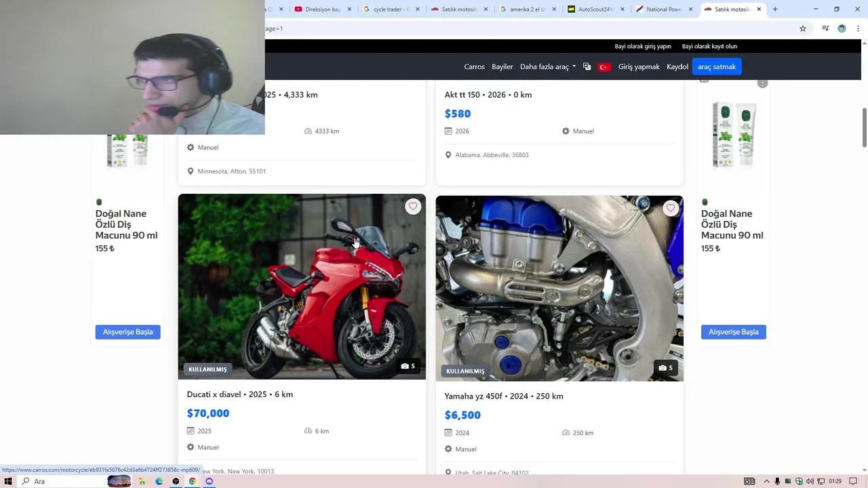Click left ad Alışverişe Başla button
The image size is (868, 488).
point(127,332)
